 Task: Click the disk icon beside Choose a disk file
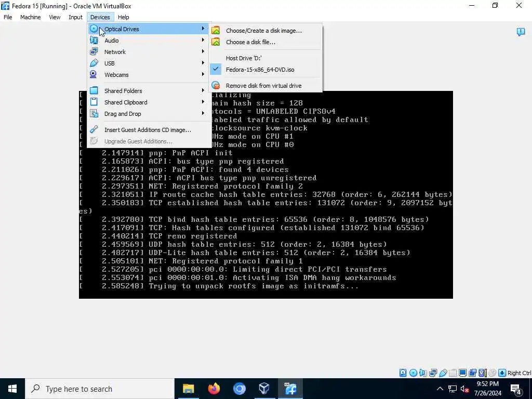click(x=216, y=42)
